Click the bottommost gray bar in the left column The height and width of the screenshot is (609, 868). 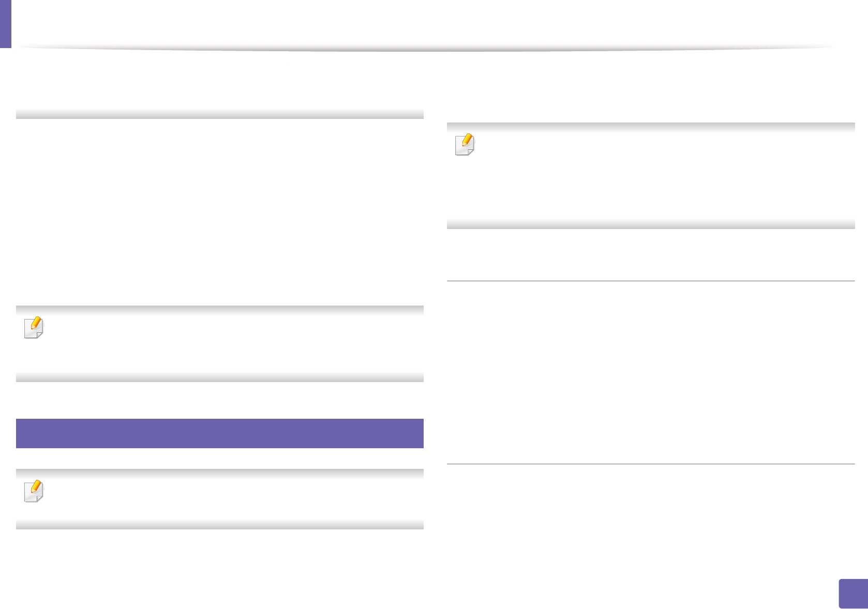pos(220,525)
